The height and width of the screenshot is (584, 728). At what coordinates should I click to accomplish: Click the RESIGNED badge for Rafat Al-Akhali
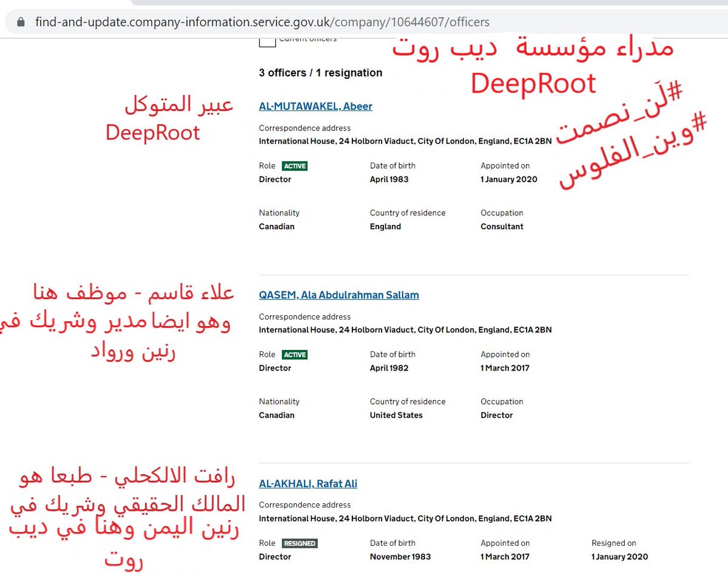pos(302,543)
